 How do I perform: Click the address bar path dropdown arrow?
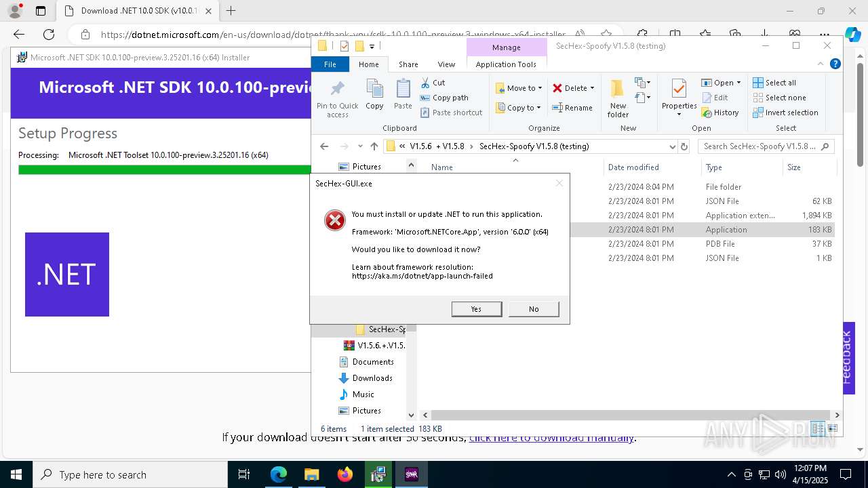click(x=672, y=146)
